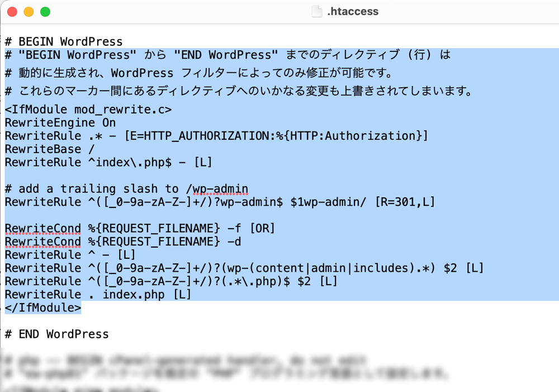This screenshot has width=559, height=392.
Task: Click the .htaccess title text
Action: coord(353,12)
